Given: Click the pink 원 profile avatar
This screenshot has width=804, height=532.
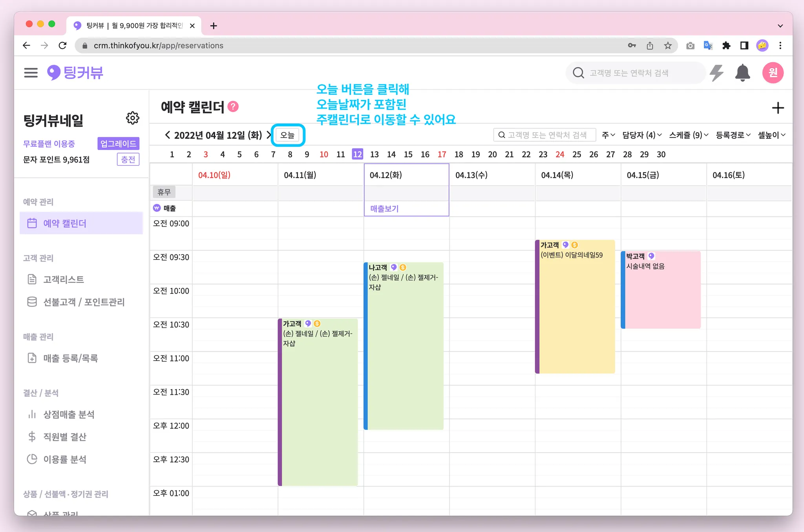Looking at the screenshot, I should pos(772,73).
